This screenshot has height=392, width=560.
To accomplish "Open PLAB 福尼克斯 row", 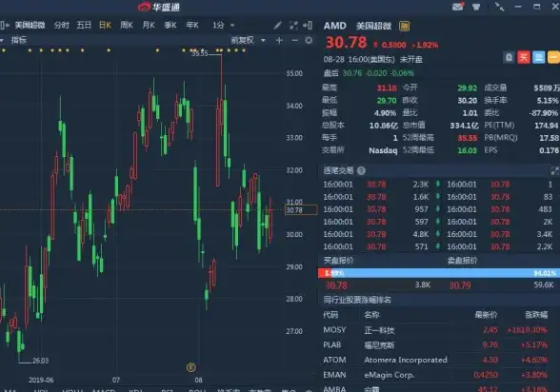I will pyautogui.click(x=439, y=345).
